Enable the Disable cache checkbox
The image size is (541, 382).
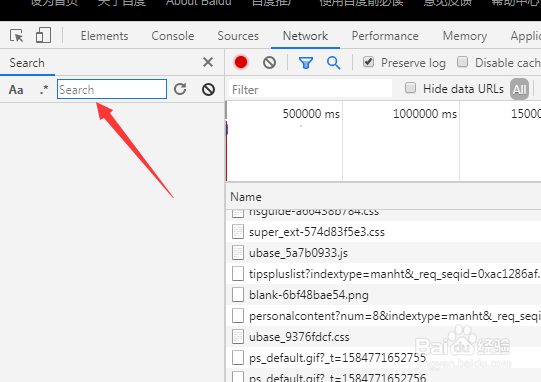coord(462,62)
